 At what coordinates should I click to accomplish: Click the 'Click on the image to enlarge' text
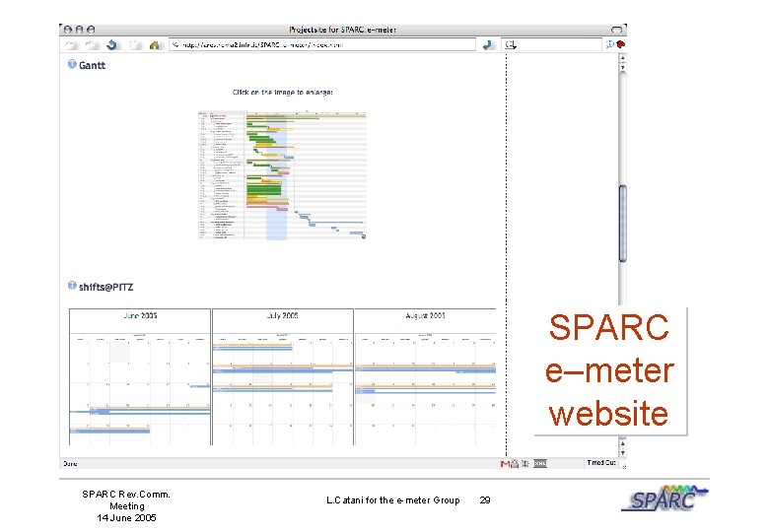pyautogui.click(x=283, y=92)
